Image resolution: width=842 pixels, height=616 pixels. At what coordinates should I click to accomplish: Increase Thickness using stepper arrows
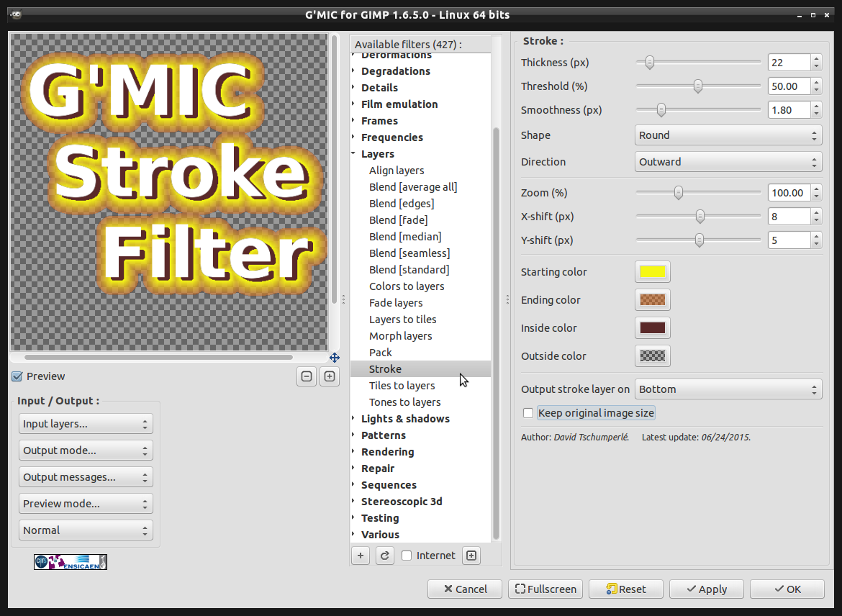pyautogui.click(x=816, y=58)
